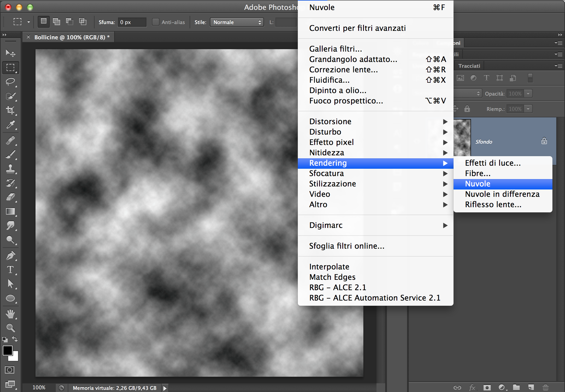
Task: Select the Hand tool
Action: coord(10,314)
